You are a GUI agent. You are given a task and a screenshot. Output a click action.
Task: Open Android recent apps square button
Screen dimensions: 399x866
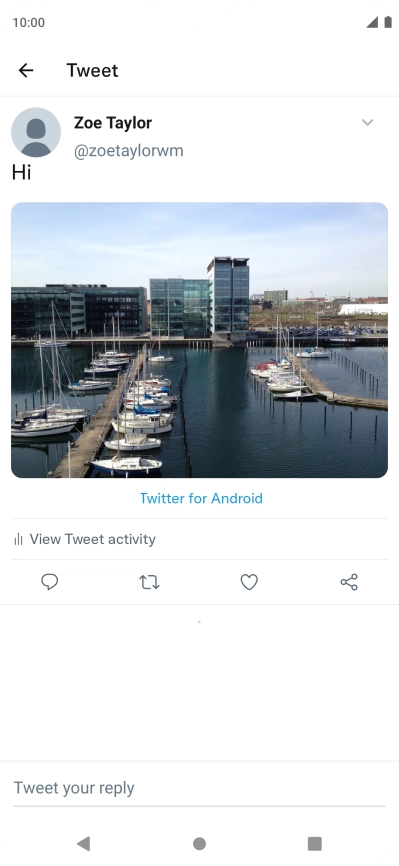click(314, 843)
